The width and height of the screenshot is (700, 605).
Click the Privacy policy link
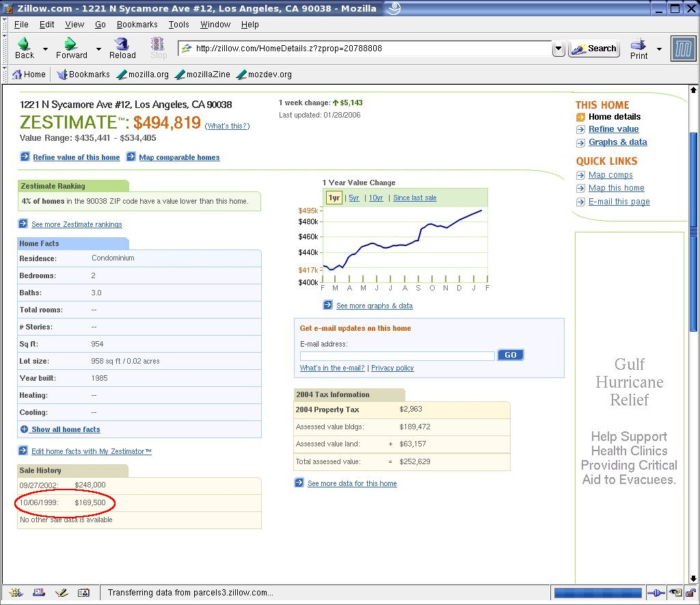pos(392,368)
